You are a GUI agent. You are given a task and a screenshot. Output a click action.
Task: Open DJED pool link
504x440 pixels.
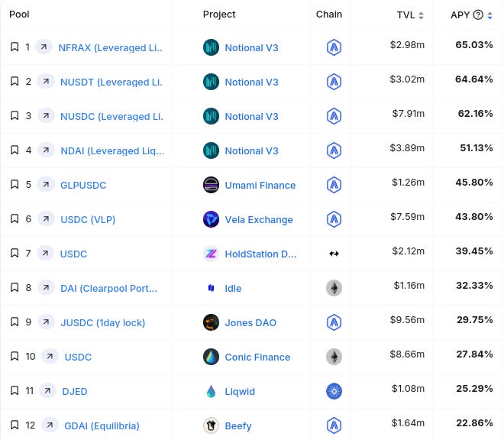click(75, 391)
